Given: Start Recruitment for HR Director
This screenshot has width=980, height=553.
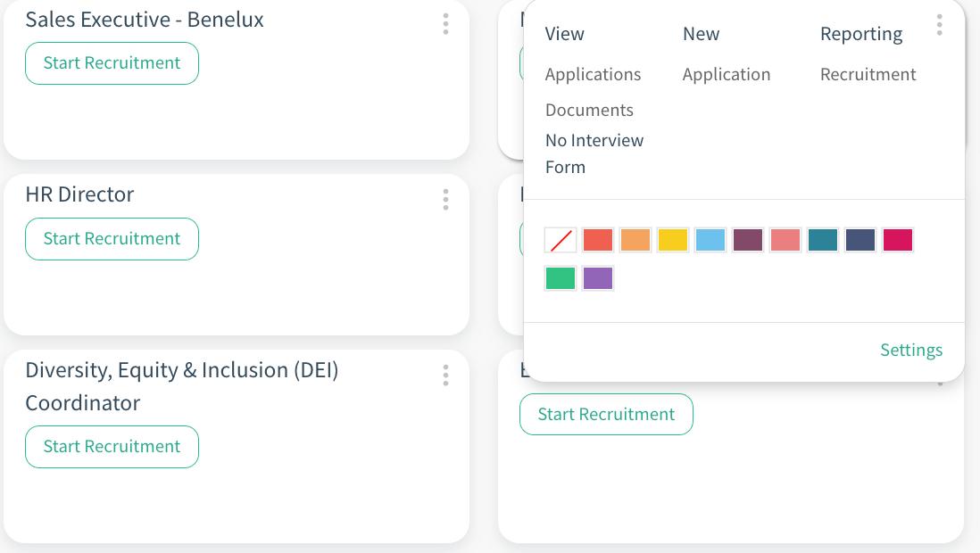Looking at the screenshot, I should [x=112, y=239].
